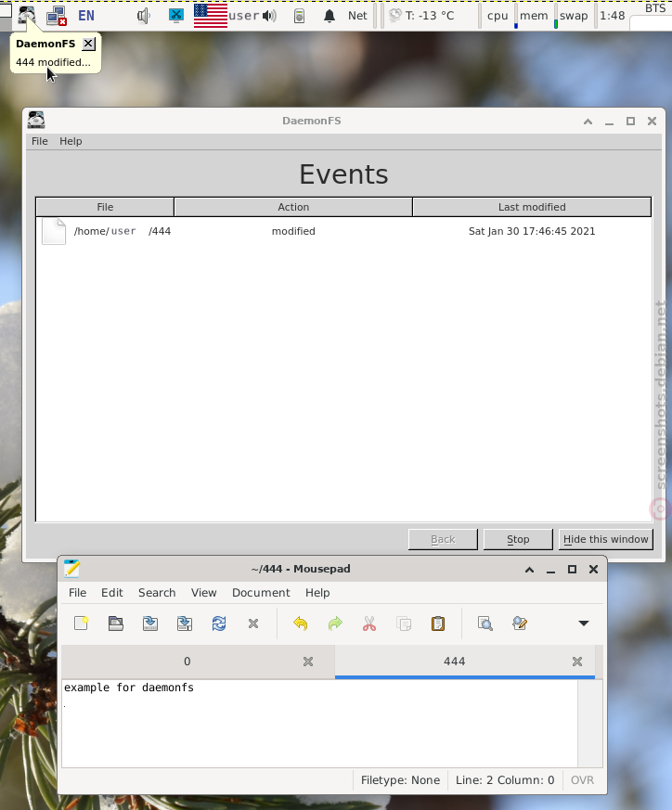This screenshot has width=672, height=810.
Task: Click the mem monitor in panel
Action: pos(534,16)
